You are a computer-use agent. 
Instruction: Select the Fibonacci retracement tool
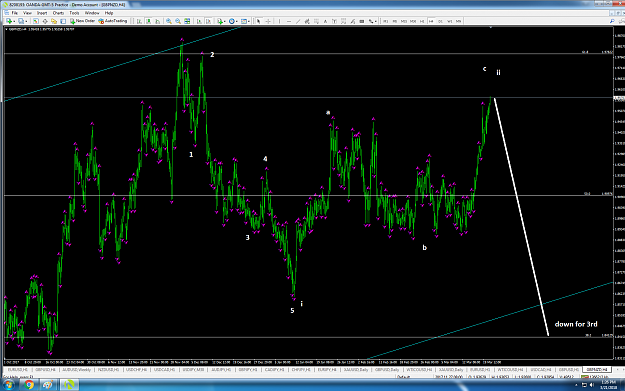(x=316, y=21)
